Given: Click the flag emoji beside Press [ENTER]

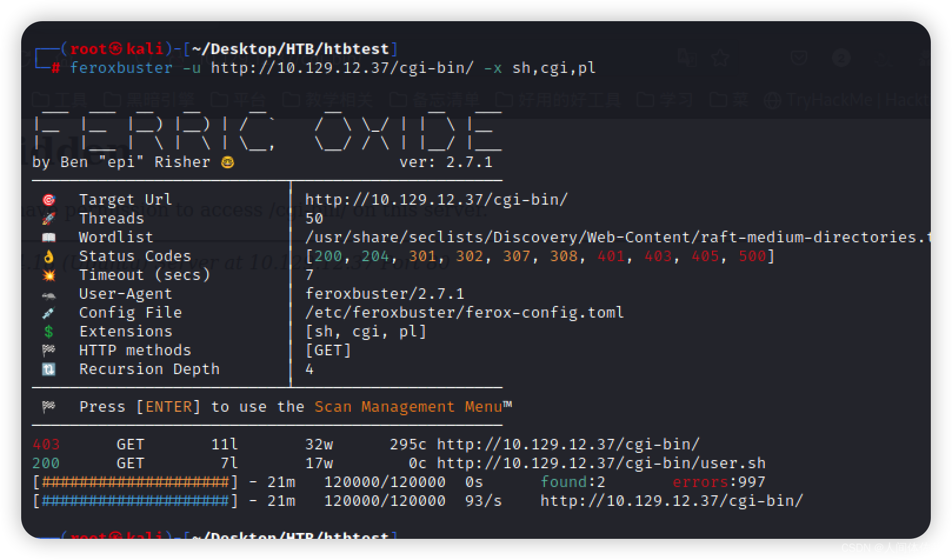Looking at the screenshot, I should 49,407.
